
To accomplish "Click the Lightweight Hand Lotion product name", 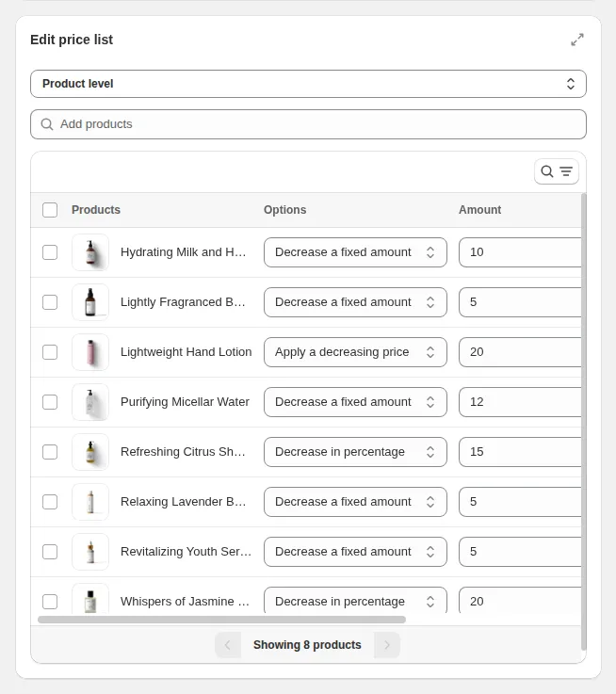I will point(186,352).
